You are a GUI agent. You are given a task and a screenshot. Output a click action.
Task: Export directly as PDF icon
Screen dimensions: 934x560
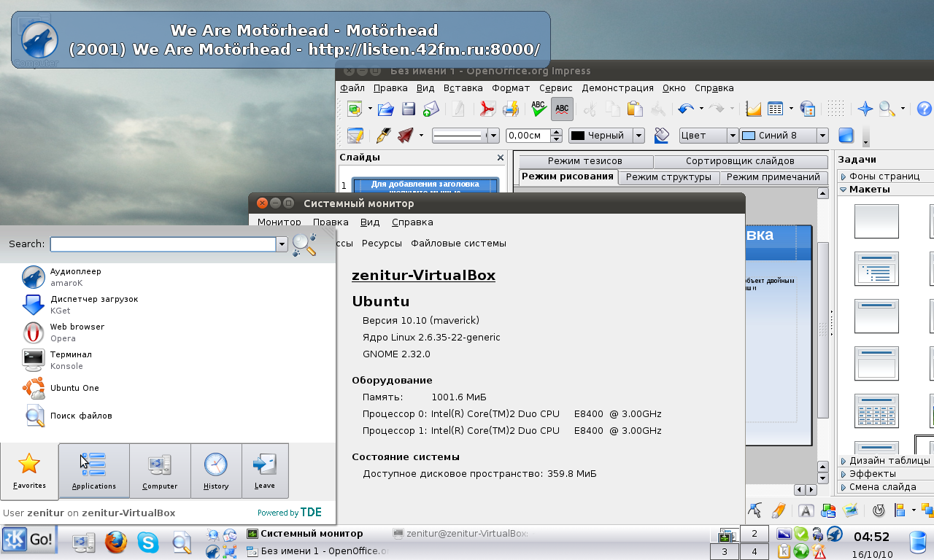(487, 109)
